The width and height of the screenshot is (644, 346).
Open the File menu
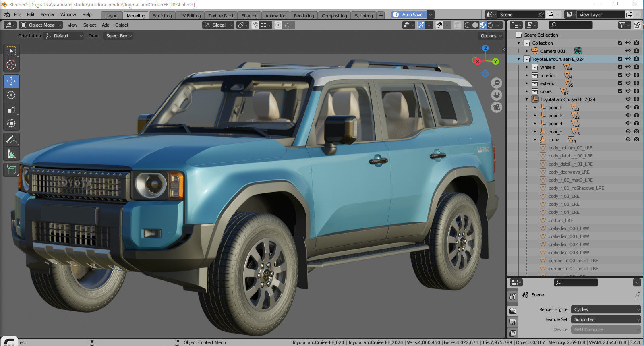[18, 15]
